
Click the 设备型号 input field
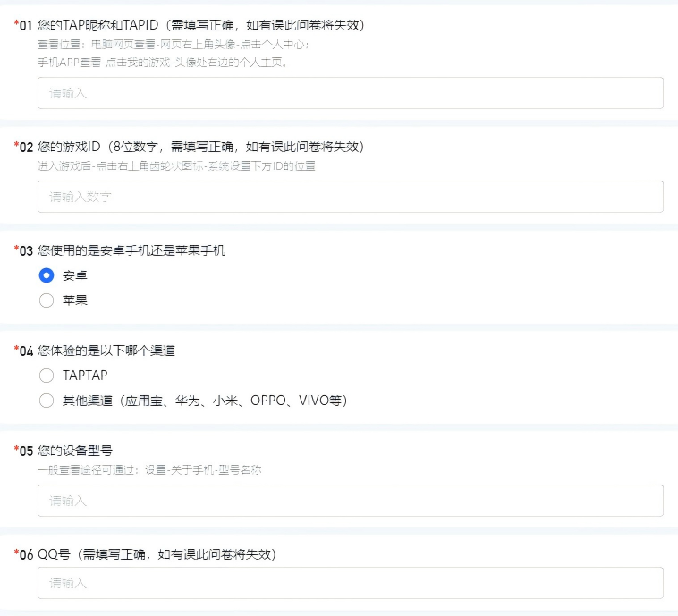click(x=350, y=501)
